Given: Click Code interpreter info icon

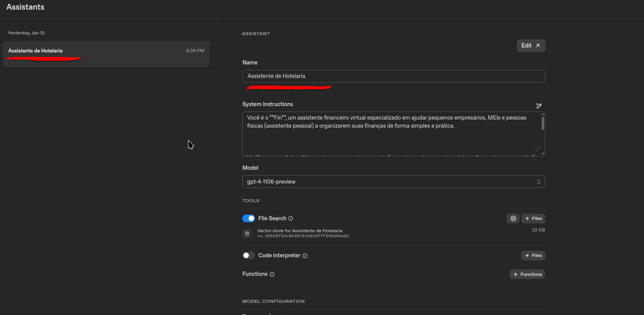Looking at the screenshot, I should pos(305,256).
